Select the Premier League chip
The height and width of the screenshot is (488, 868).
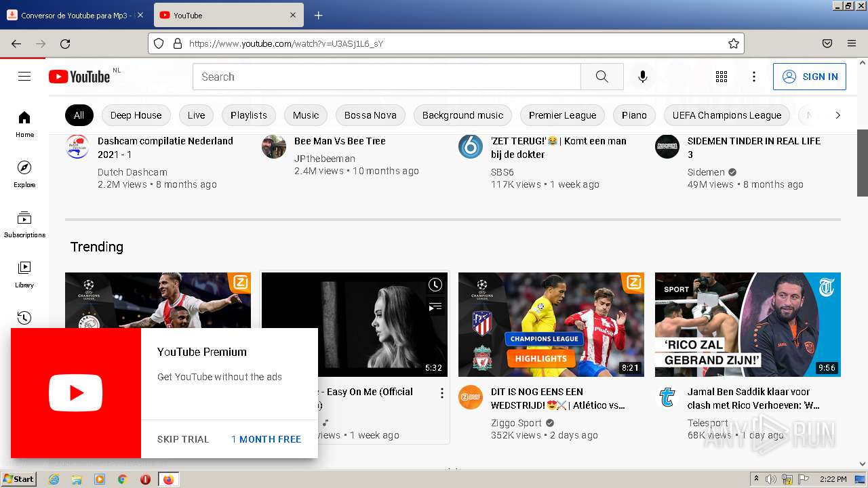click(563, 115)
